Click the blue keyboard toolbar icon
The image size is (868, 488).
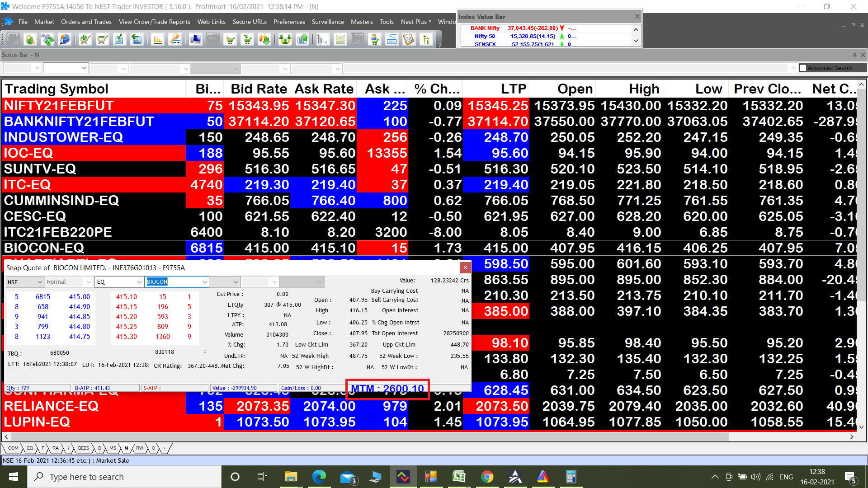pos(392,40)
